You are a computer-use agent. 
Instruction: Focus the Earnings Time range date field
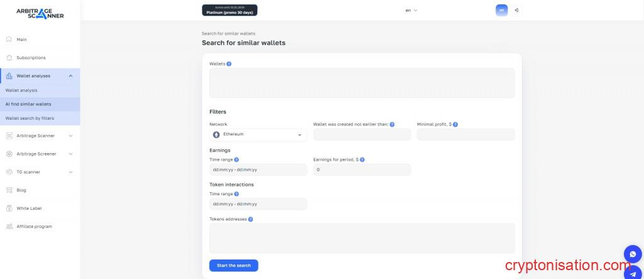258,169
